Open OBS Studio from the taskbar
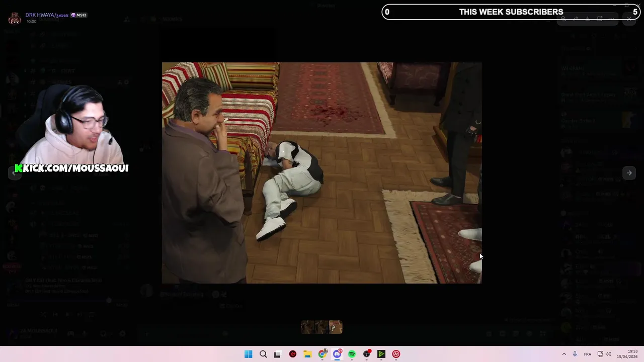The width and height of the screenshot is (644, 362). (x=367, y=354)
